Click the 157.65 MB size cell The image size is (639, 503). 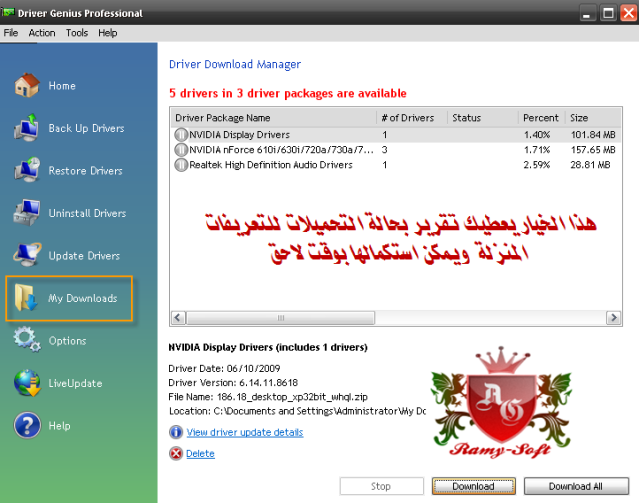tap(593, 150)
